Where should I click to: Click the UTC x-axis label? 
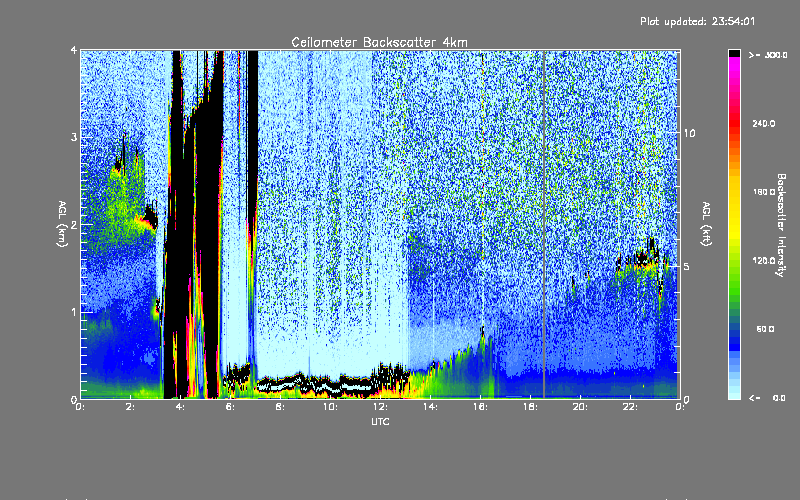(380, 421)
